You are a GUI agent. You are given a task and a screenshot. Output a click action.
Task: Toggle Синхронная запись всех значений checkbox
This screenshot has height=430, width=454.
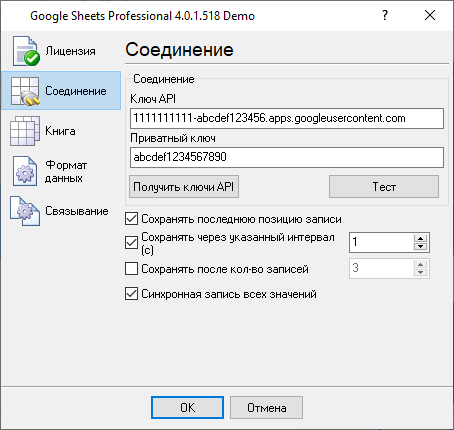click(131, 294)
